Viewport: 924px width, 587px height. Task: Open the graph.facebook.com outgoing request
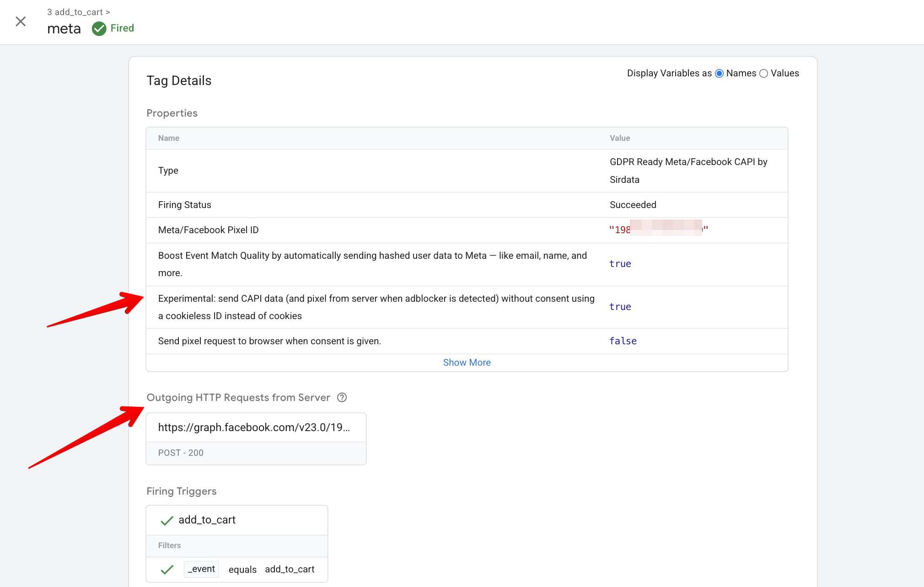(255, 427)
